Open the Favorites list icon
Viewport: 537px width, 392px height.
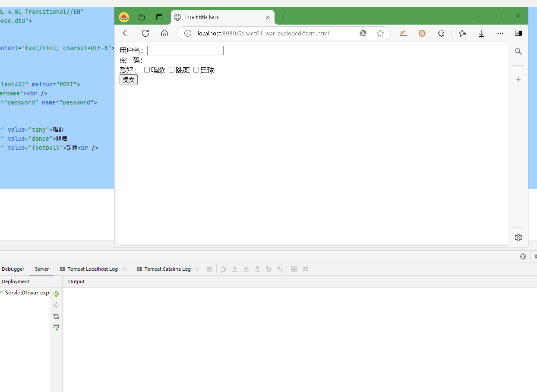462,33
